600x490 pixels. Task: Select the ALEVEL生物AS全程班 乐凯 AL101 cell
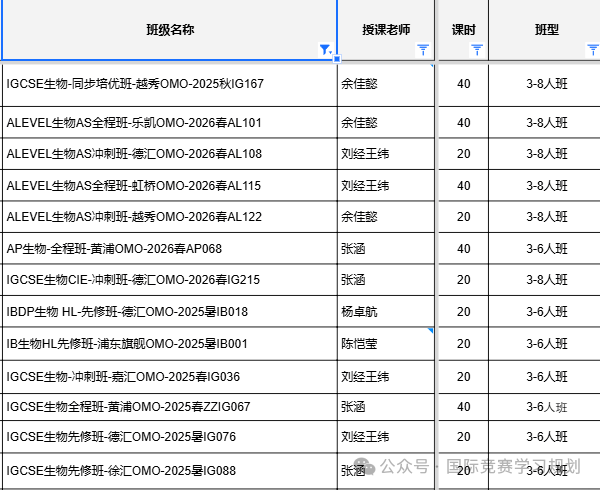[169, 122]
